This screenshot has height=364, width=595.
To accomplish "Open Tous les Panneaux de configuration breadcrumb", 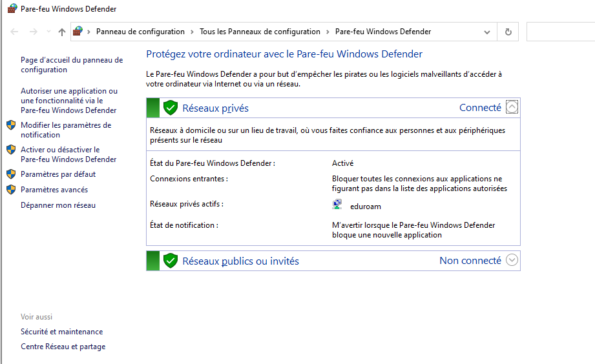I will (x=260, y=32).
